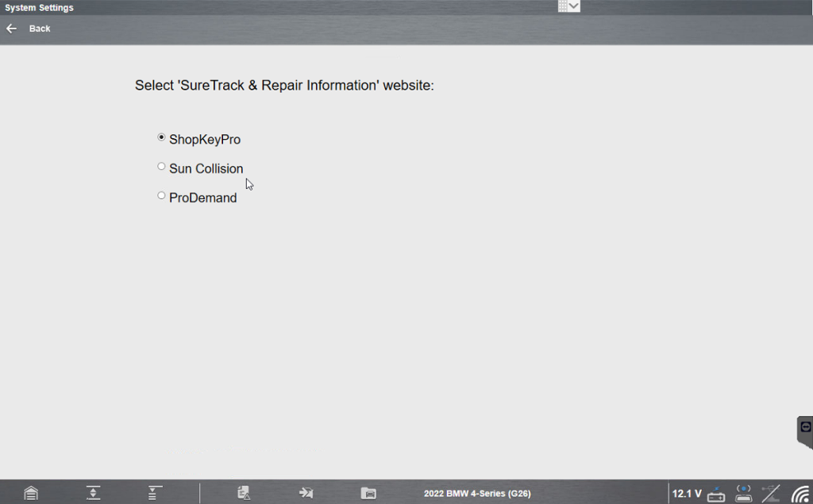This screenshot has width=813, height=504.
Task: Click the 2022 BMW 4-Series (G26) label
Action: [x=477, y=494]
